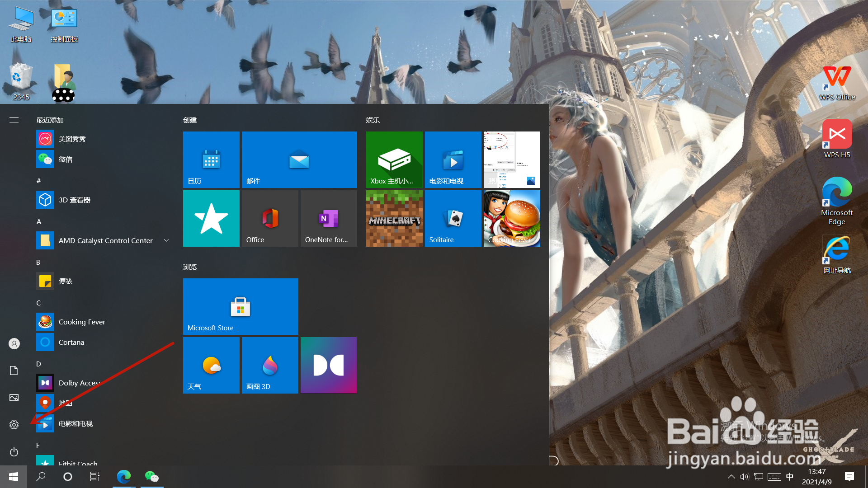This screenshot has height=488, width=868.
Task: Open the 邮件 mail tile
Action: click(x=299, y=160)
